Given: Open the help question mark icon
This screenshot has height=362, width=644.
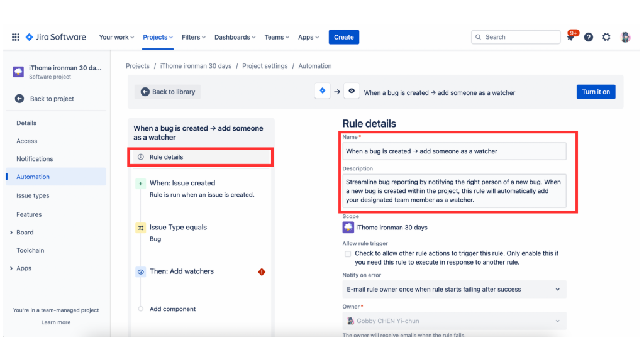Looking at the screenshot, I should 589,37.
